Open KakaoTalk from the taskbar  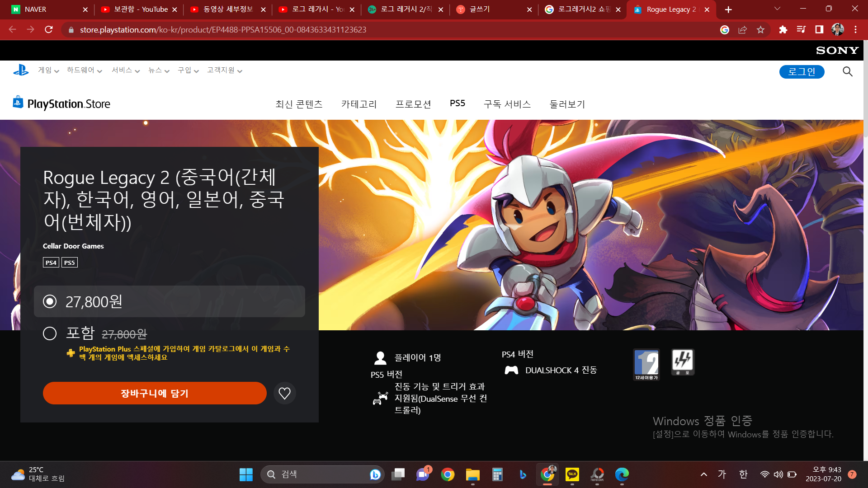coord(572,474)
